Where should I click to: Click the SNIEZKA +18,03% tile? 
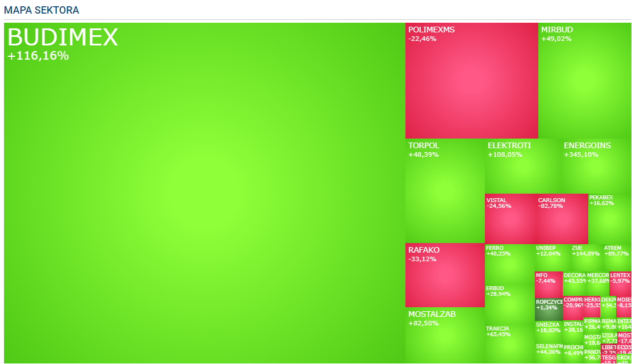549,332
